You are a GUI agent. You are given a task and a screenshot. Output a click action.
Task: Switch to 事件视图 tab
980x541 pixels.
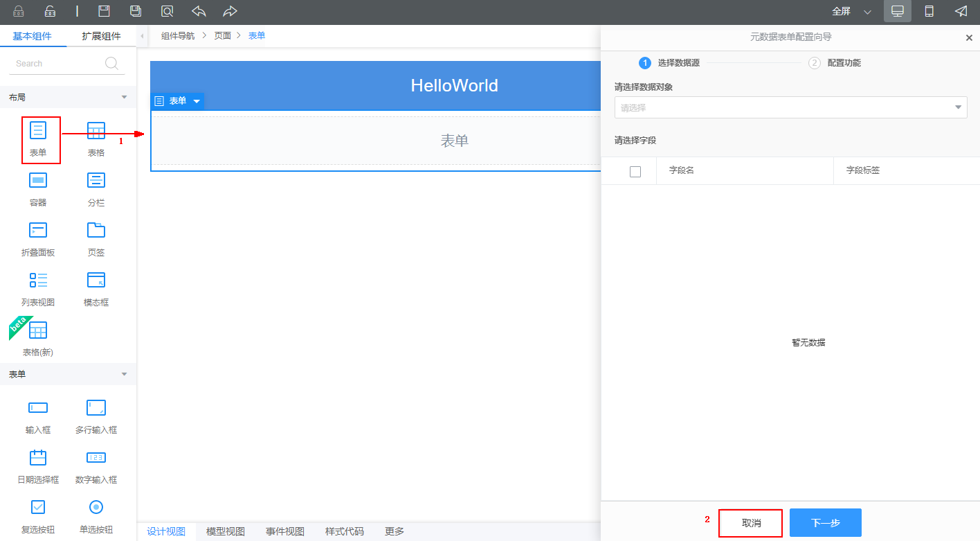[x=285, y=531]
